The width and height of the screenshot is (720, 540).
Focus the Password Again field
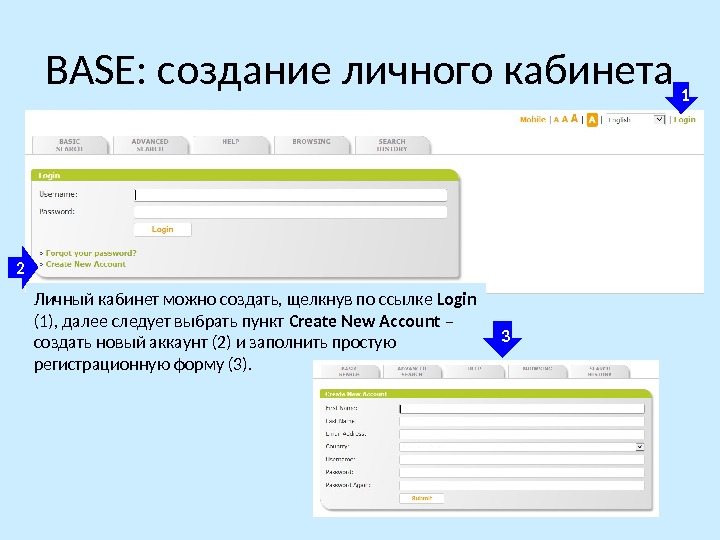click(522, 485)
